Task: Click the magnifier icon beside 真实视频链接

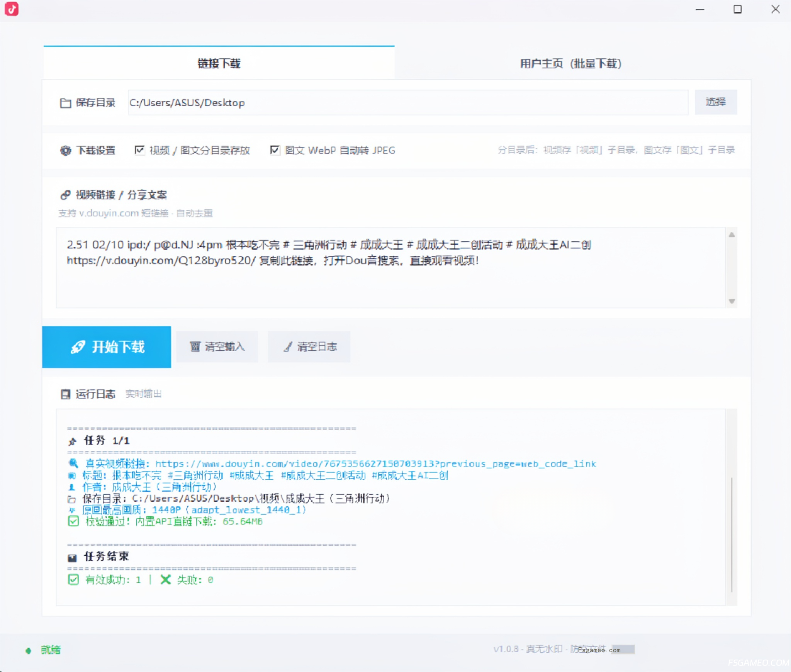Action: [73, 463]
